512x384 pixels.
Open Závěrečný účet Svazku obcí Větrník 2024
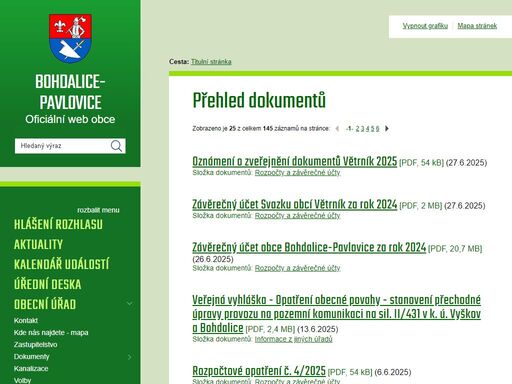tap(295, 204)
